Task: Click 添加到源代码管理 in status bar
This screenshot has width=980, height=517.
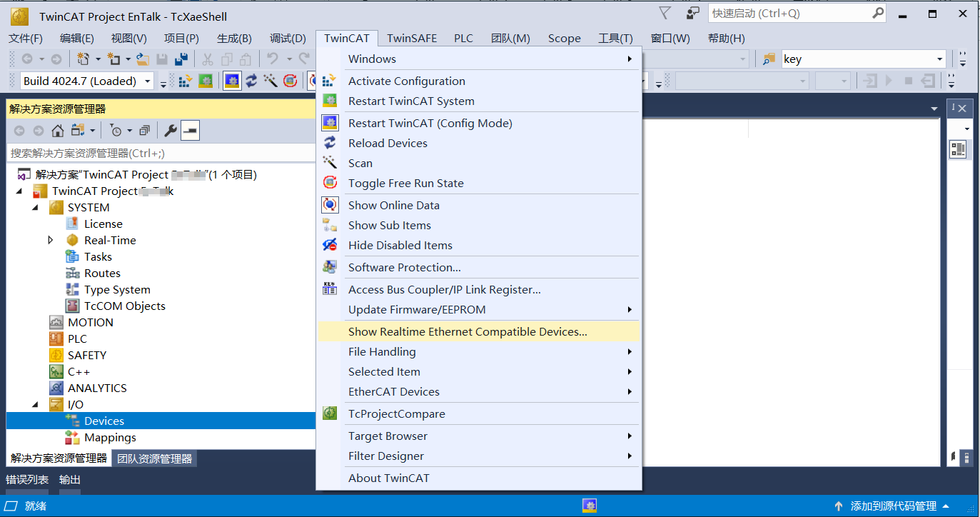Action: [893, 506]
